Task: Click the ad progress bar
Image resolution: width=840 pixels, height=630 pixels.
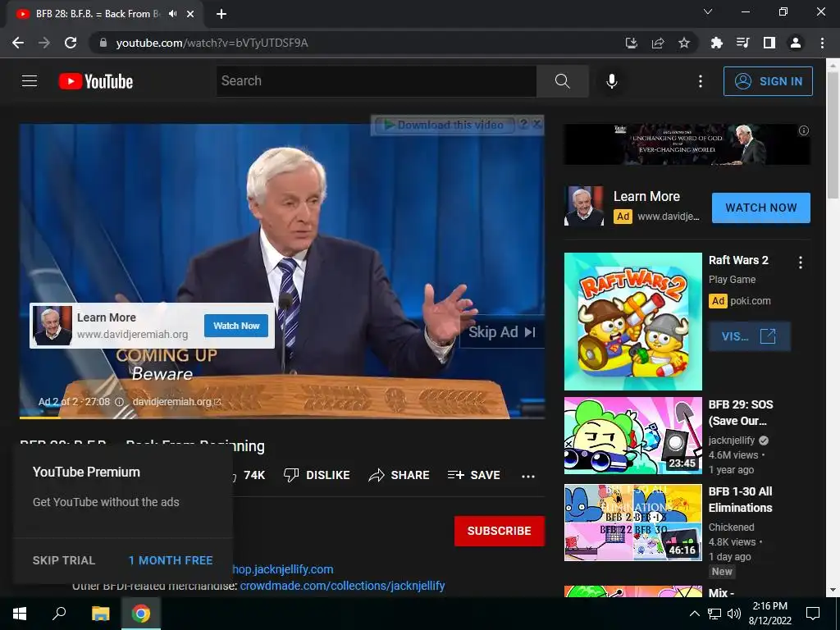Action: tap(282, 418)
